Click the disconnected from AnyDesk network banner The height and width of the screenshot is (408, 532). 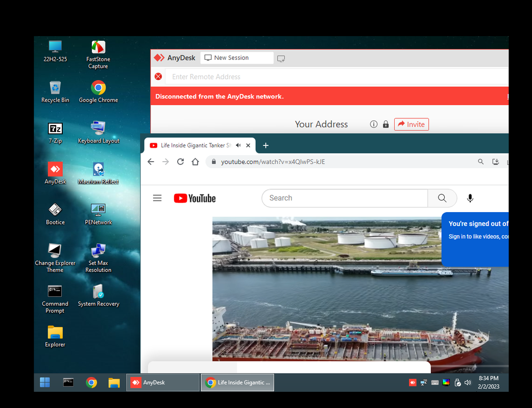click(329, 96)
